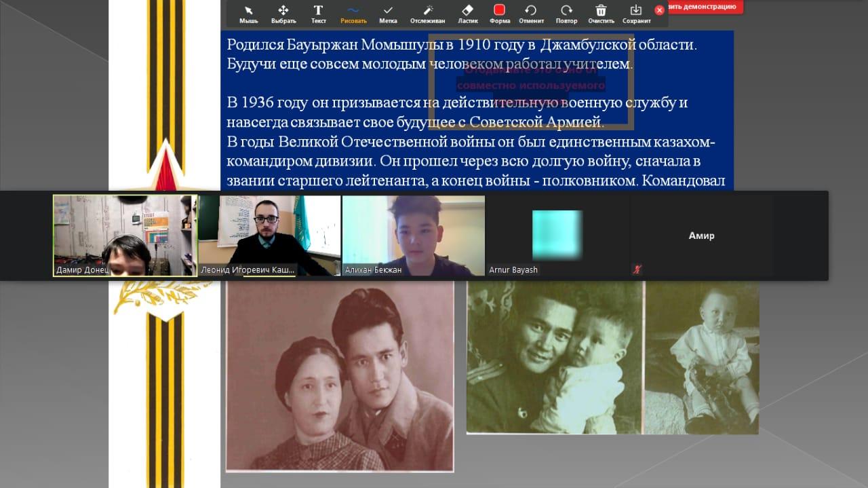Screen dimensions: 868x488
Task: Select the Ластик eraser tool
Action: pos(467,13)
